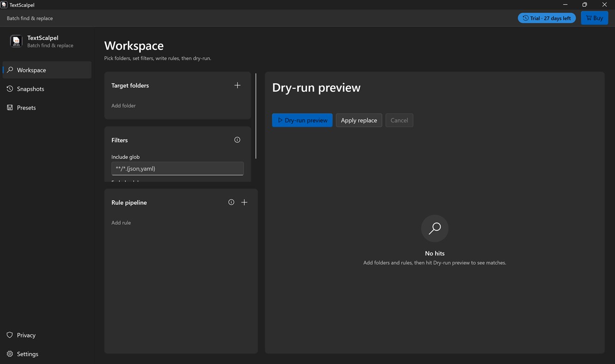The image size is (615, 364).
Task: Run the Dry-run preview button
Action: click(302, 120)
